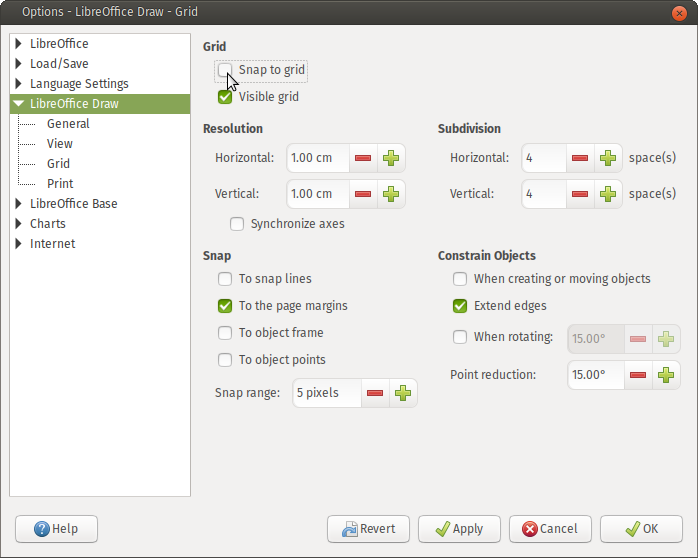
Task: Increase vertical subdivision spaces
Action: (608, 194)
